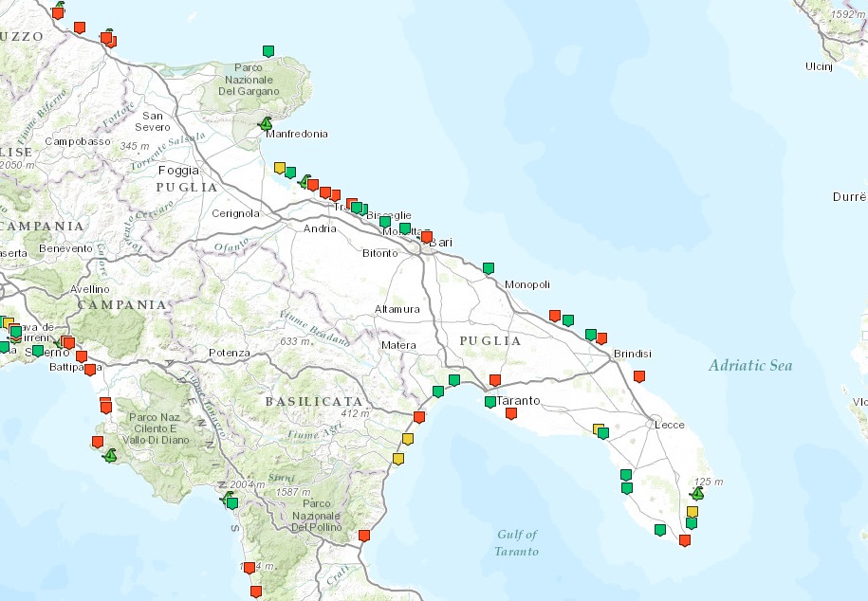Click the yellow marker west of Lecce
The height and width of the screenshot is (601, 868).
[597, 428]
